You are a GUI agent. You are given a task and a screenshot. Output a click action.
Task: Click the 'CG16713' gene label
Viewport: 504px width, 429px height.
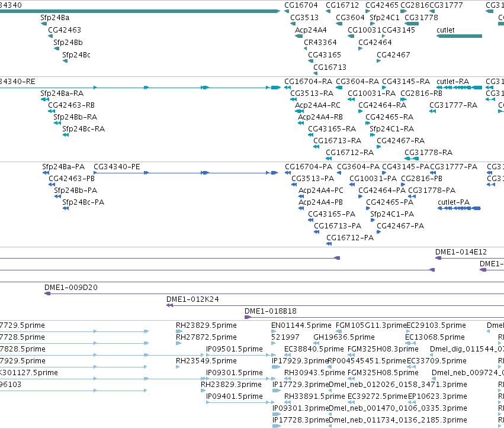tap(330, 68)
